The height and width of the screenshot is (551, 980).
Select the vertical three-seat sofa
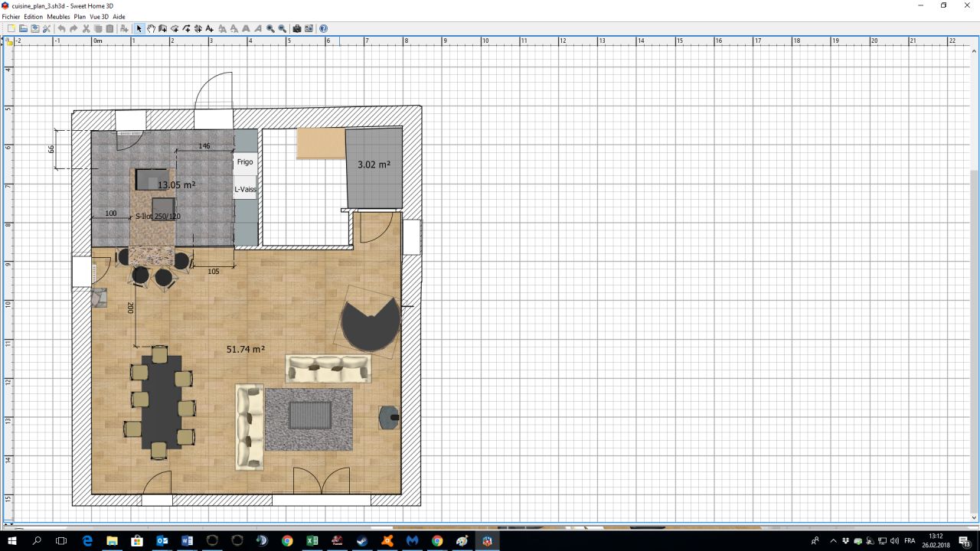[x=250, y=426]
